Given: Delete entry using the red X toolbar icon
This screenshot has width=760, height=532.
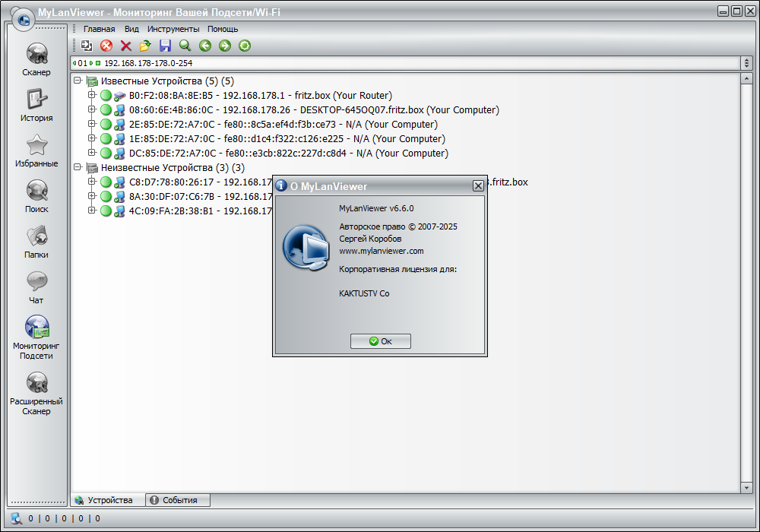Looking at the screenshot, I should click(x=125, y=46).
